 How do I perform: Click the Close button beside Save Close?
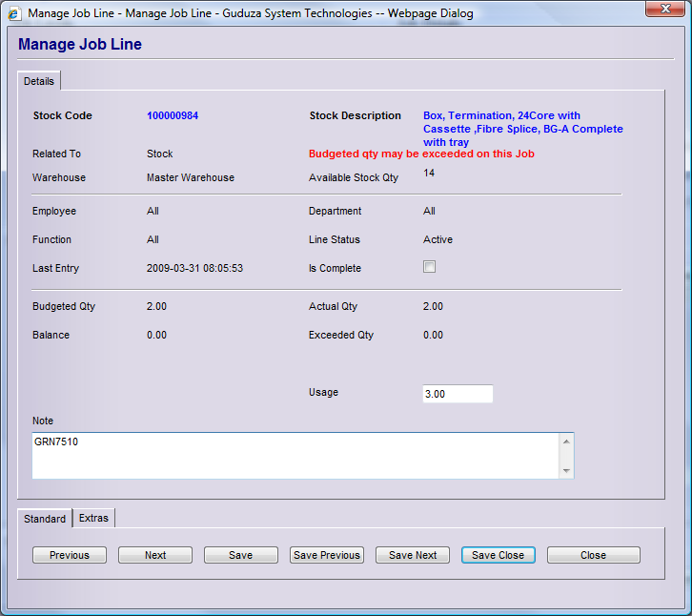pyautogui.click(x=593, y=555)
